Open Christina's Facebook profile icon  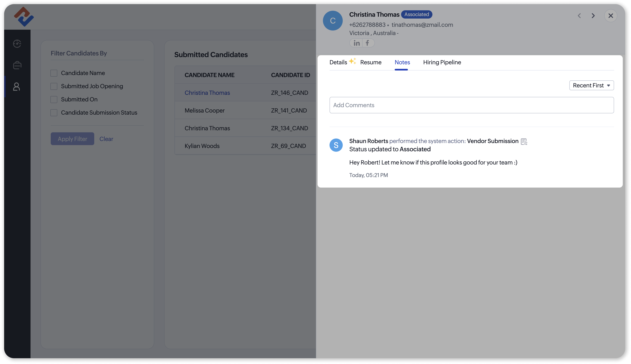[367, 43]
